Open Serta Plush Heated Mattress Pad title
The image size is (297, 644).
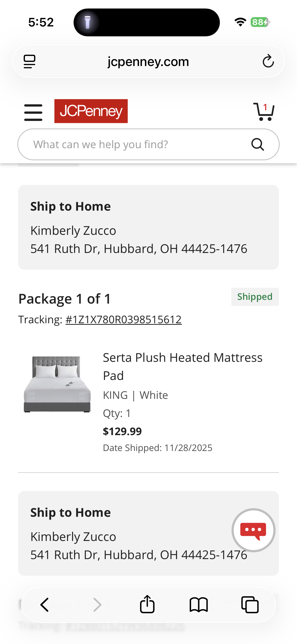click(x=183, y=366)
